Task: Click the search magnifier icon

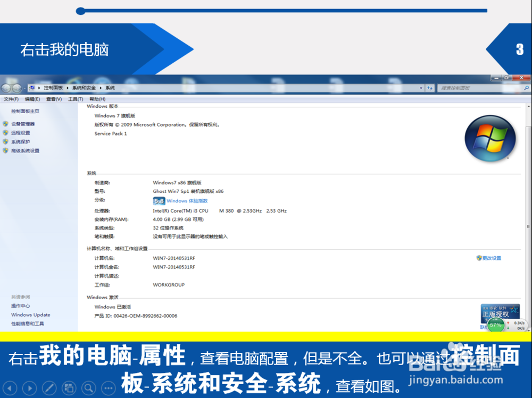Action: point(526,88)
